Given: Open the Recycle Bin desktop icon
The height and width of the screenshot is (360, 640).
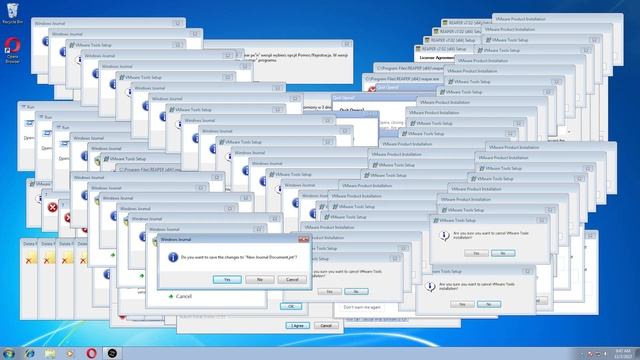Looking at the screenshot, I should tap(12, 13).
